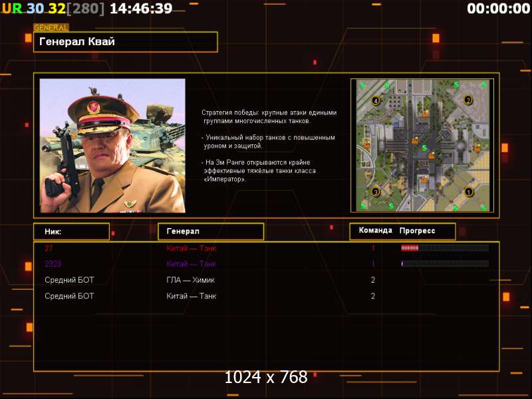This screenshot has height=399, width=532.
Task: Click the "Уникальный набор танков" description line
Action: (x=268, y=142)
